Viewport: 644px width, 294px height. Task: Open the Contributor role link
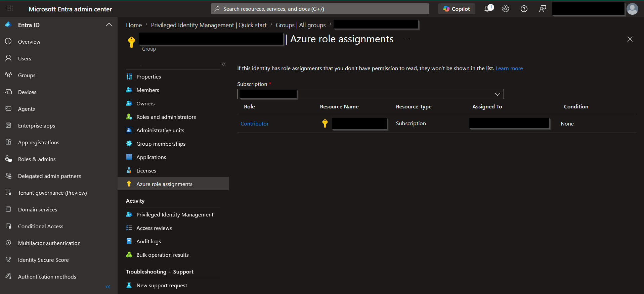pos(254,124)
